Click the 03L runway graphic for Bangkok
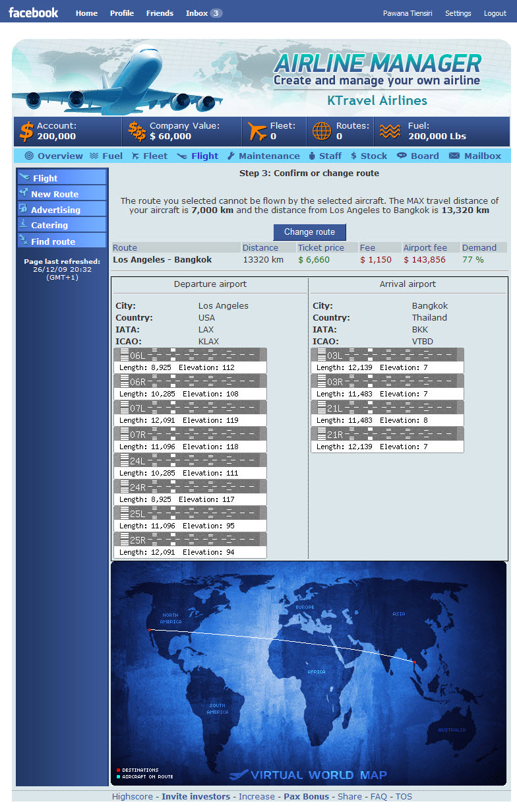This screenshot has width=517, height=812. [x=387, y=355]
